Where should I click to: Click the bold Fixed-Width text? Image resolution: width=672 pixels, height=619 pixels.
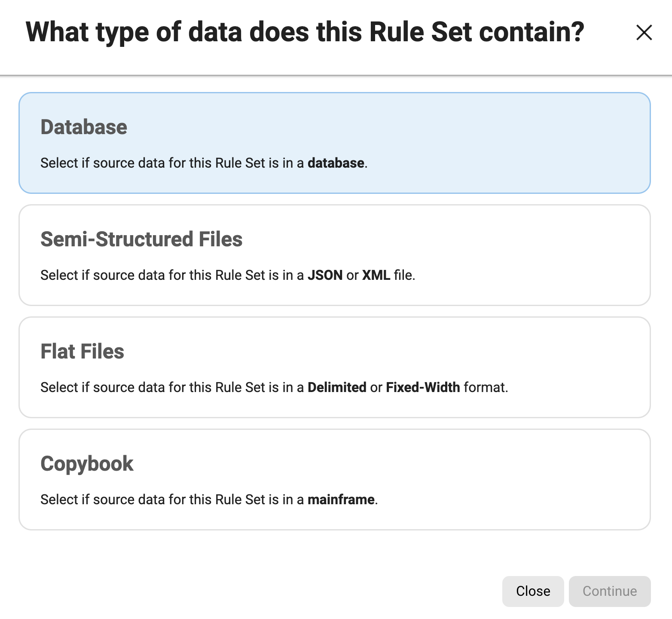[x=423, y=387]
